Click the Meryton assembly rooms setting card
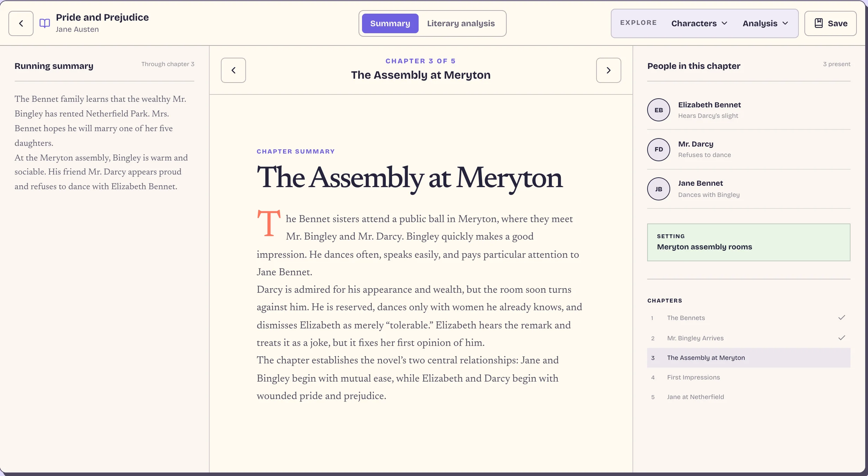This screenshot has height=476, width=868. [748, 242]
